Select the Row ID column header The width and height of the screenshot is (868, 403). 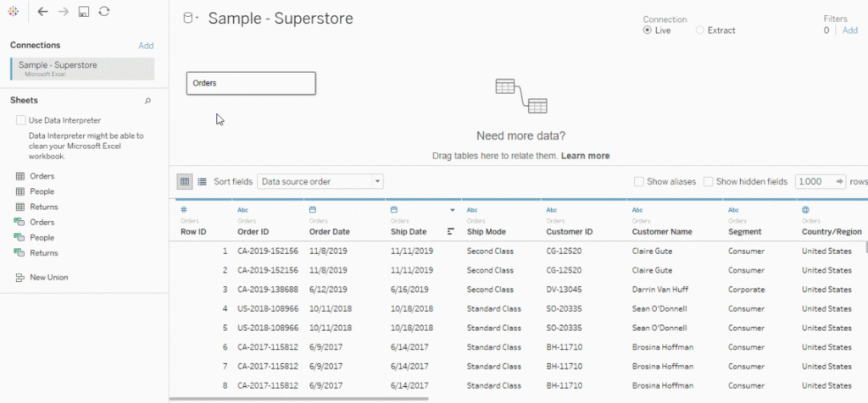[193, 232]
